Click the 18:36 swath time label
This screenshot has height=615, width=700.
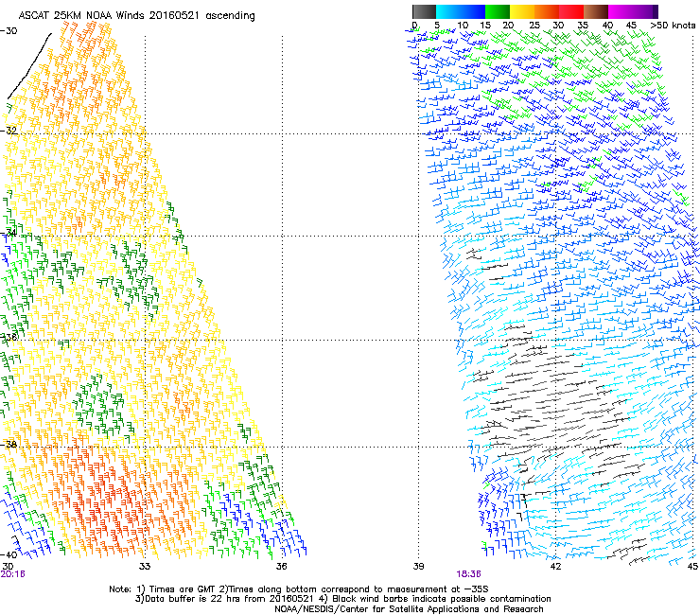(468, 574)
